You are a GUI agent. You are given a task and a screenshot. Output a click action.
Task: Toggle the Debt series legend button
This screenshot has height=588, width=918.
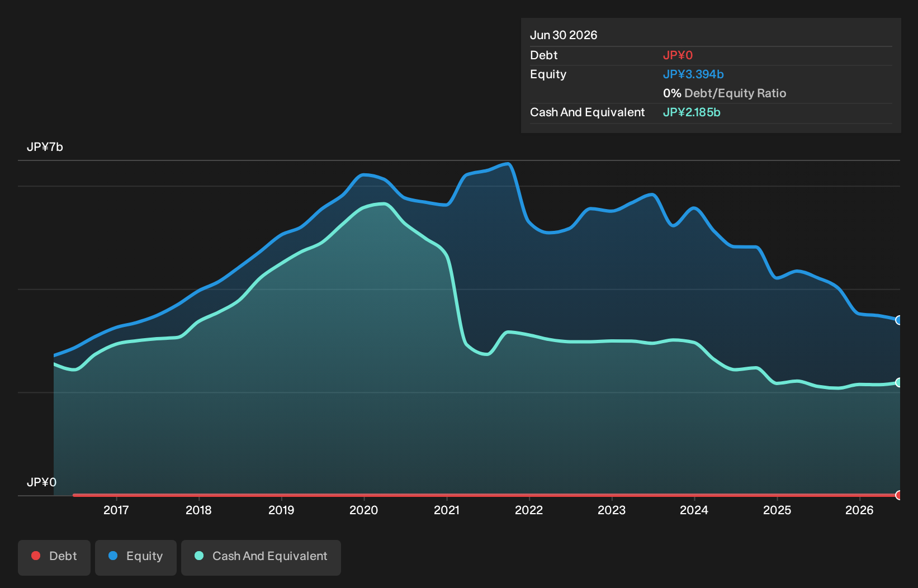54,557
